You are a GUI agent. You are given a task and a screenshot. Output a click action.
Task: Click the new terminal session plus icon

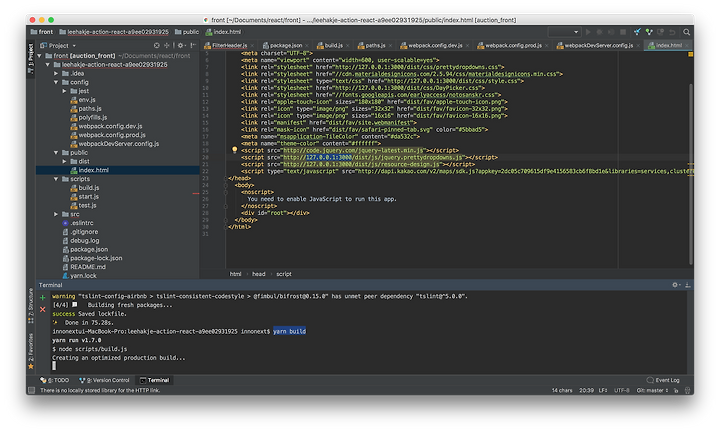(43, 298)
